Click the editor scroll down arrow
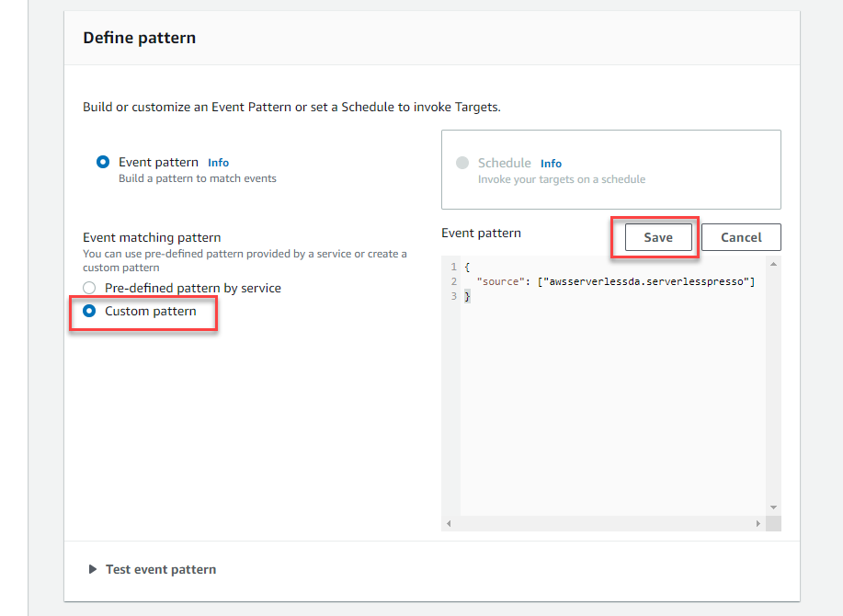This screenshot has width=843, height=616. pos(773,508)
